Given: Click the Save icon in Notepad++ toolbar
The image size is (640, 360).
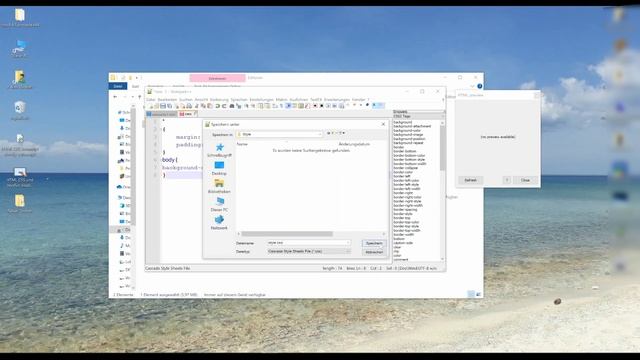Looking at the screenshot, I should tap(163, 106).
